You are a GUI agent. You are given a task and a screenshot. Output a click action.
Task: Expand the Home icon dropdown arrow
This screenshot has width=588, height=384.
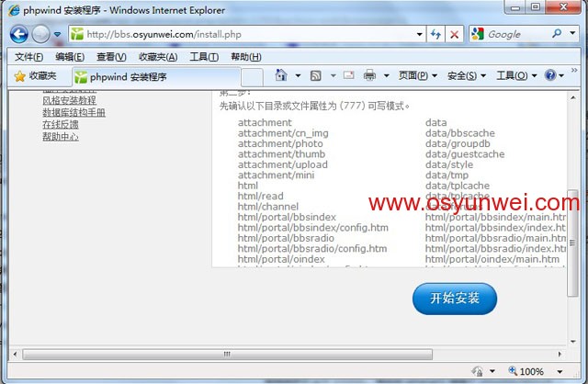(298, 75)
